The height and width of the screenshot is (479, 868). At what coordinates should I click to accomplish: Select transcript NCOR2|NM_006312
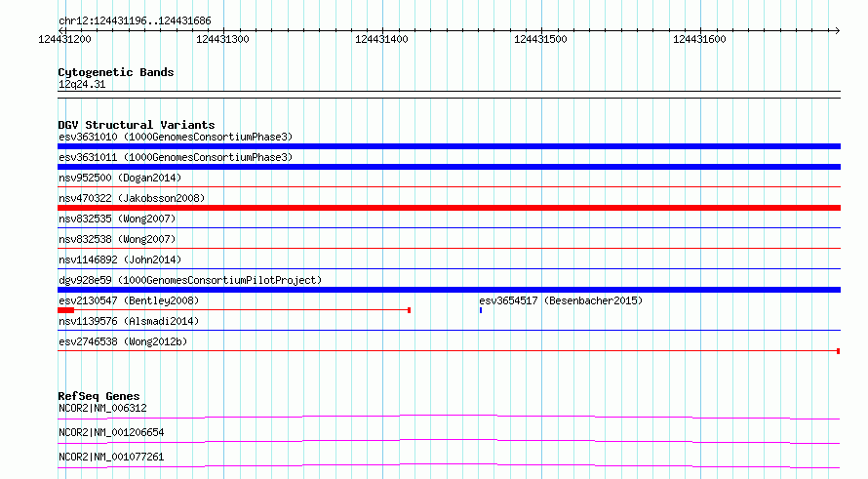click(102, 409)
